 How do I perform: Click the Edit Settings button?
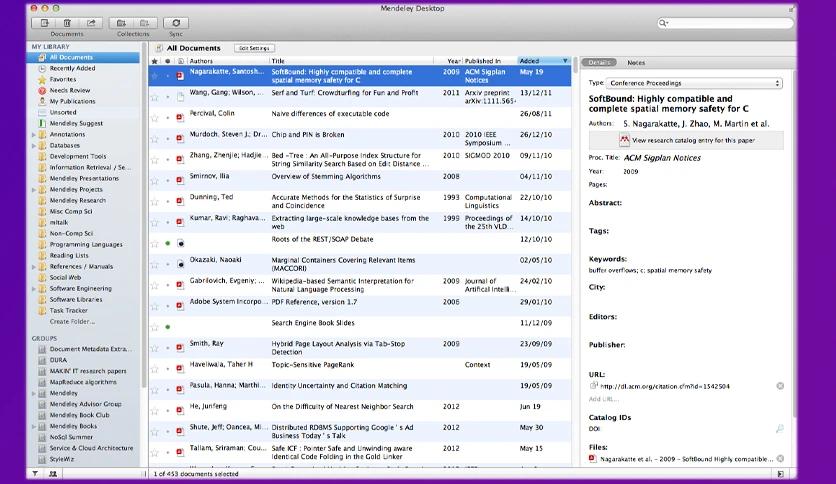254,48
